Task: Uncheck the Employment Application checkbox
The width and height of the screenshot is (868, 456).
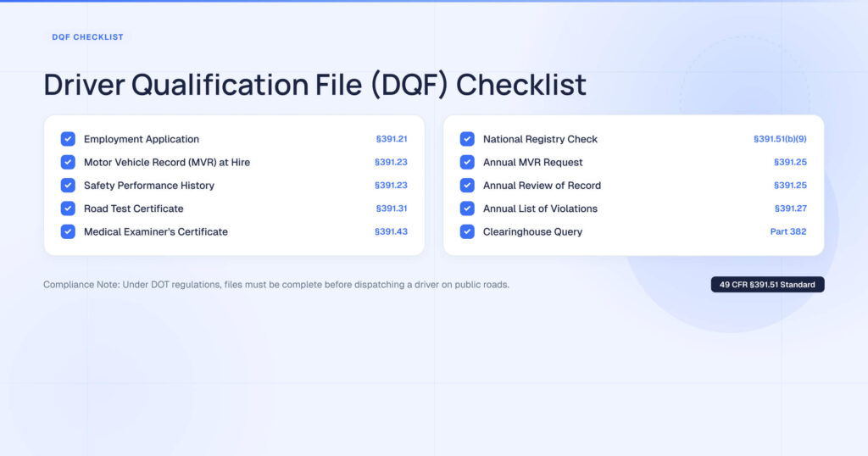Action: pos(68,139)
